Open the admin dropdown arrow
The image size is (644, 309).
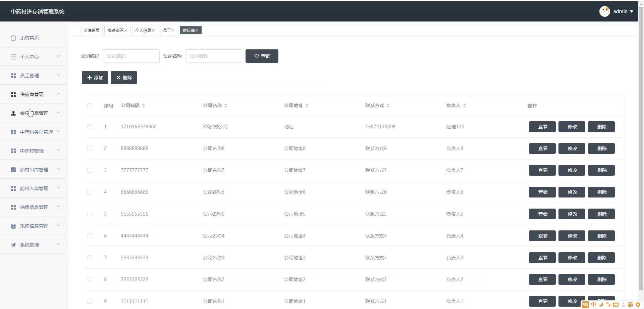tap(632, 11)
